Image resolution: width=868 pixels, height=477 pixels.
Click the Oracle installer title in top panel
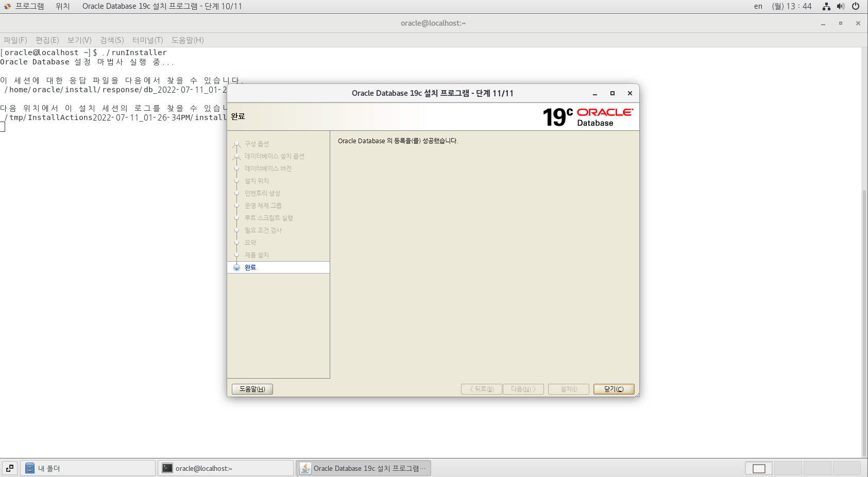click(x=162, y=6)
